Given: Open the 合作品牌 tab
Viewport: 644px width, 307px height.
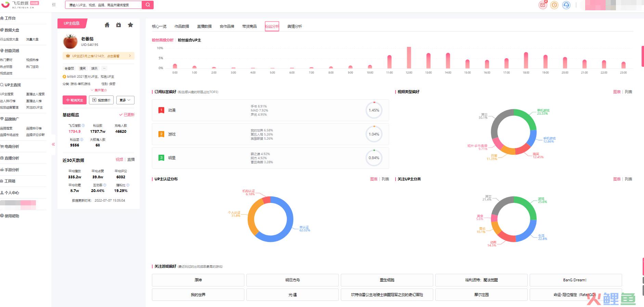Looking at the screenshot, I should pyautogui.click(x=227, y=26).
